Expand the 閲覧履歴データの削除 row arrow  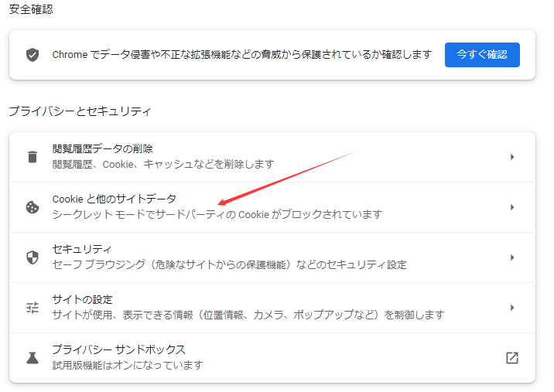coord(511,157)
